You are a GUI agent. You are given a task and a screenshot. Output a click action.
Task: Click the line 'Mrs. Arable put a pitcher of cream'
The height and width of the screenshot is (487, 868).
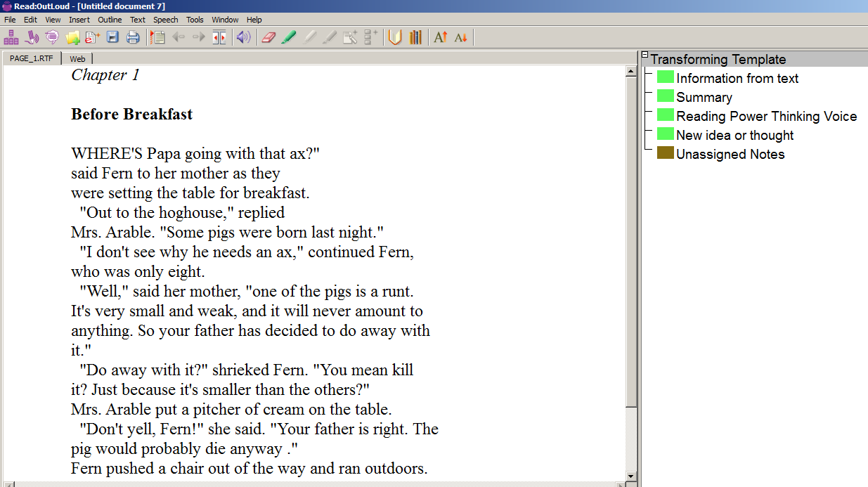pyautogui.click(x=231, y=410)
